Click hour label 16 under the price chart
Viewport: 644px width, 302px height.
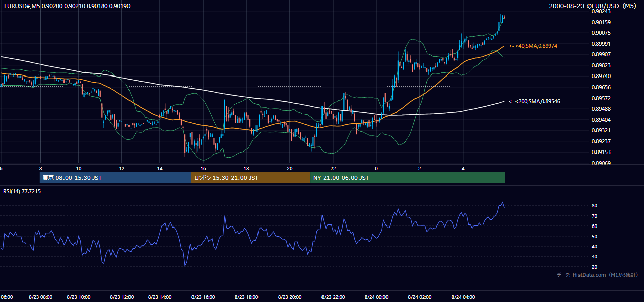203,168
